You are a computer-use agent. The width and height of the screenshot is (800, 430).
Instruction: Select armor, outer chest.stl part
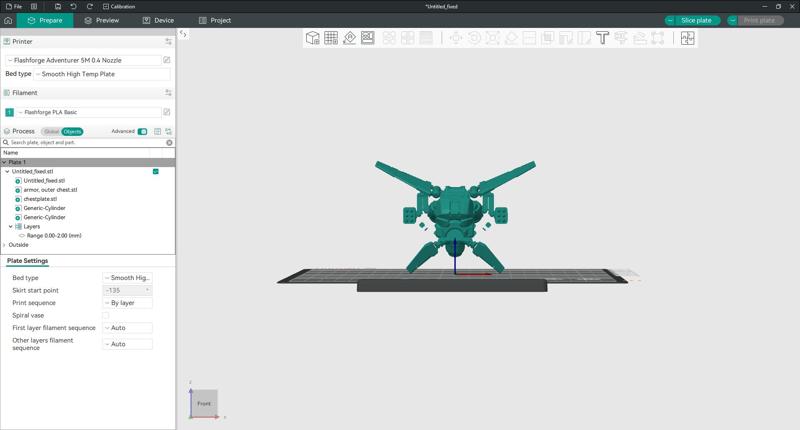pyautogui.click(x=50, y=190)
